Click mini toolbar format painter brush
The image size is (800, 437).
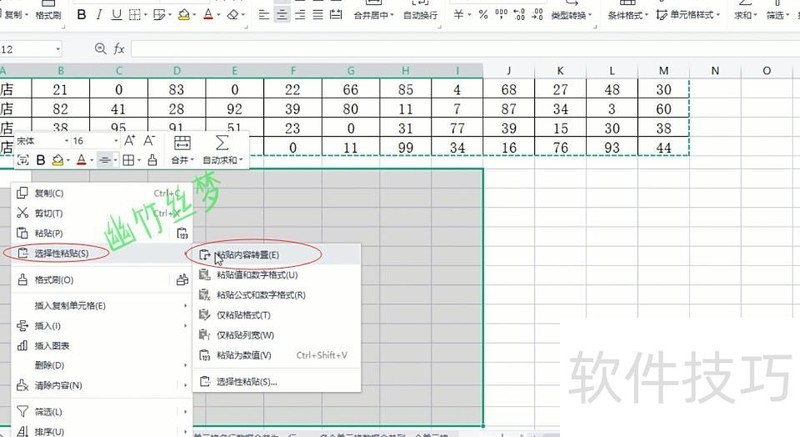pos(152,161)
